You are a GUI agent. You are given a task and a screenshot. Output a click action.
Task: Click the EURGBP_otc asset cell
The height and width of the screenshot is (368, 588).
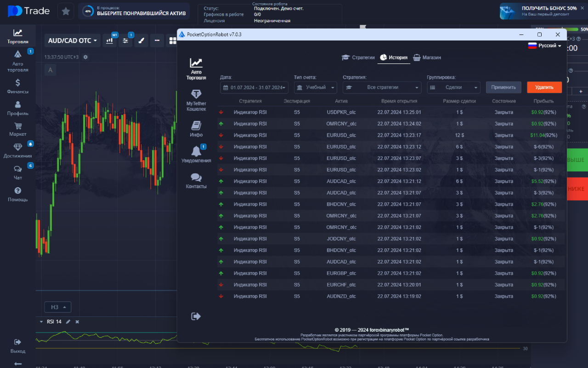[341, 273]
